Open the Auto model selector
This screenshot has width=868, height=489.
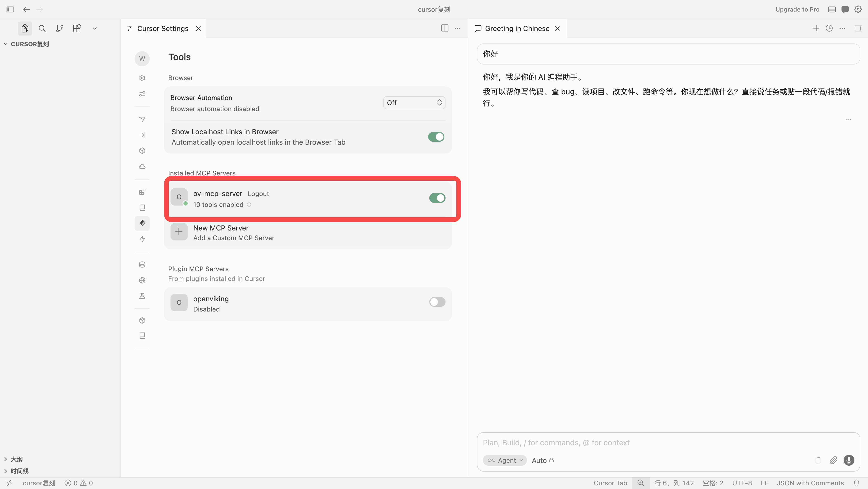coord(543,460)
